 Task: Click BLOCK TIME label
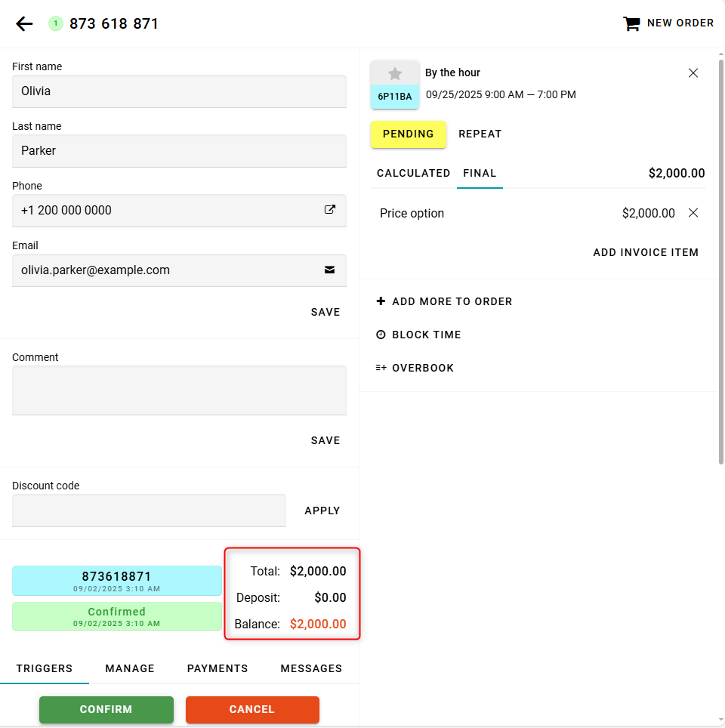(x=427, y=335)
